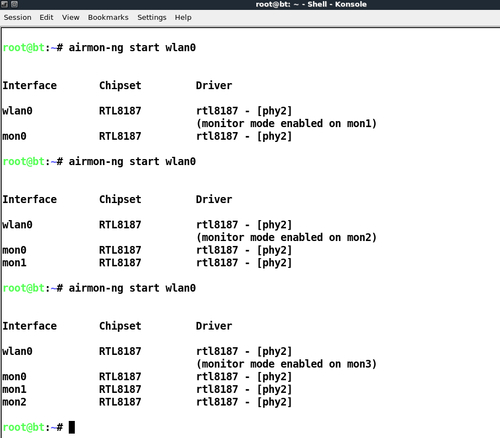
Task: Open the Session menu
Action: 18,17
